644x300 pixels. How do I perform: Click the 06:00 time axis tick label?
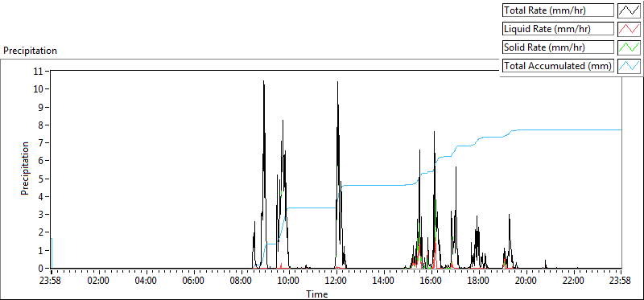pyautogui.click(x=194, y=282)
